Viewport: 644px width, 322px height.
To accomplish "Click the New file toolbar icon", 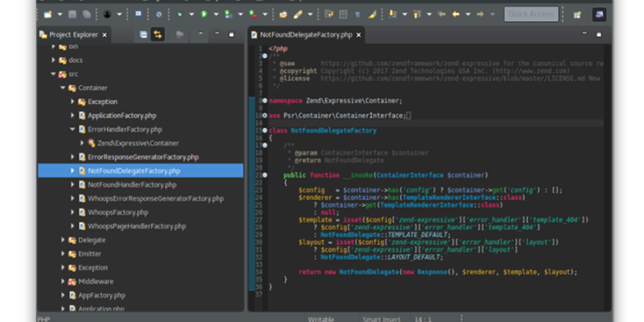I will pyautogui.click(x=47, y=14).
